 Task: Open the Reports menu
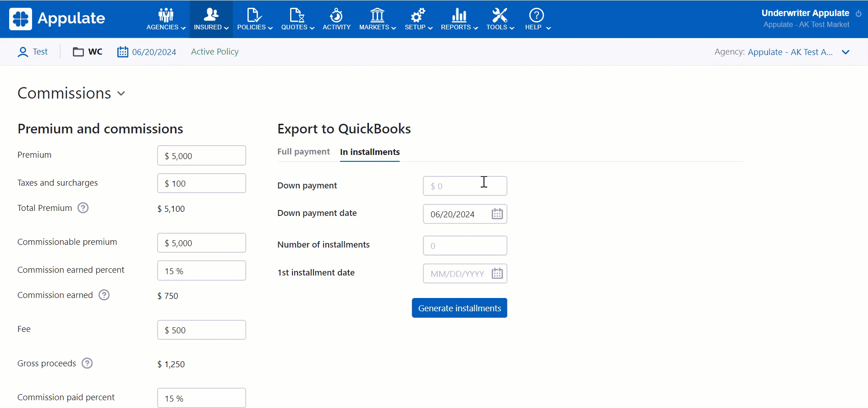pyautogui.click(x=459, y=19)
